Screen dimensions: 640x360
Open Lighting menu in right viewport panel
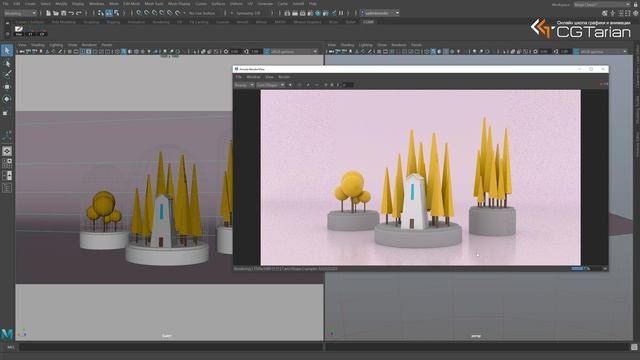click(366, 45)
